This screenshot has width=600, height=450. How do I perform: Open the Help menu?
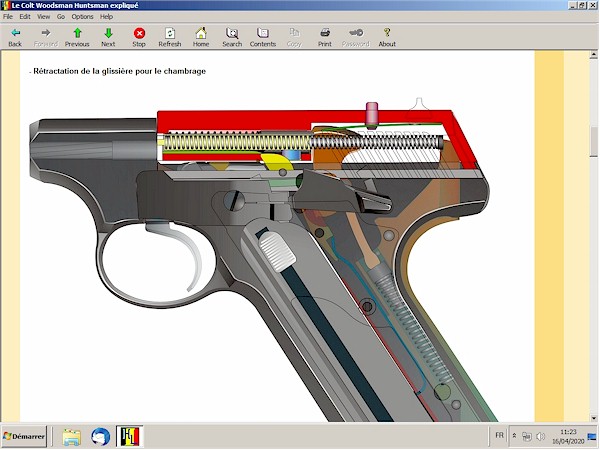coord(106,16)
